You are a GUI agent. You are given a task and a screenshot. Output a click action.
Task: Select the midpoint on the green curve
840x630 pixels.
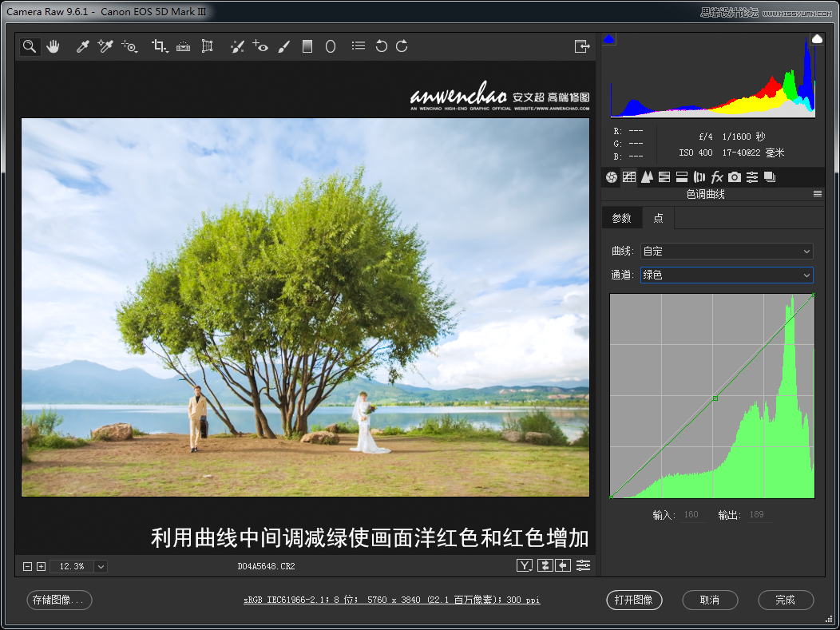click(x=715, y=398)
